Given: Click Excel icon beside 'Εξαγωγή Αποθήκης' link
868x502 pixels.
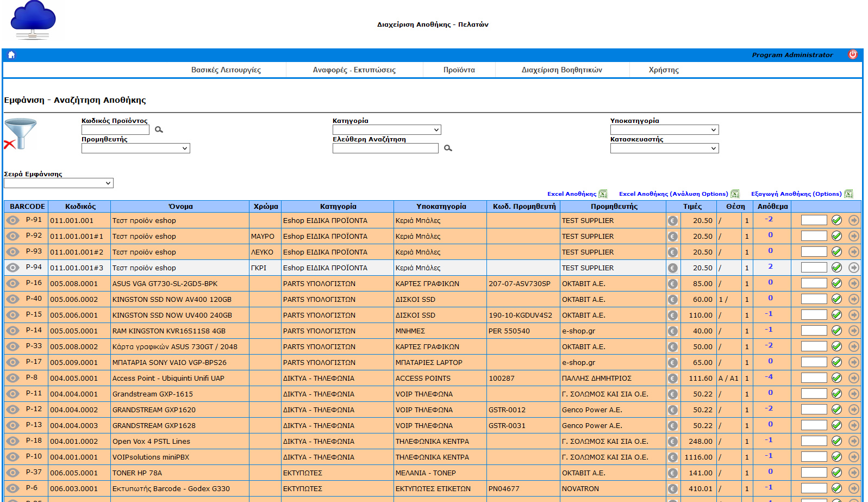Looking at the screenshot, I should [x=848, y=194].
